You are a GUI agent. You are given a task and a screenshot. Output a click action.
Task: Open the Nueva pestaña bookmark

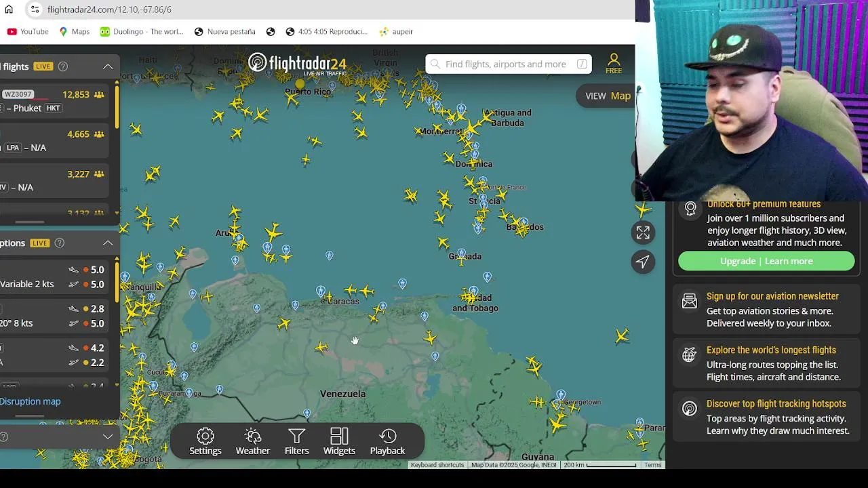point(224,31)
